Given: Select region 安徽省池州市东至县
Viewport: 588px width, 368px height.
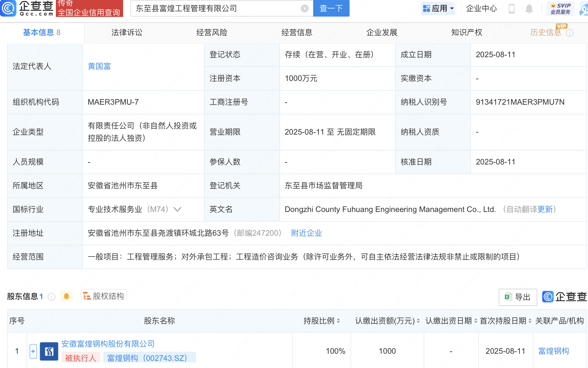Looking at the screenshot, I should (x=123, y=186).
